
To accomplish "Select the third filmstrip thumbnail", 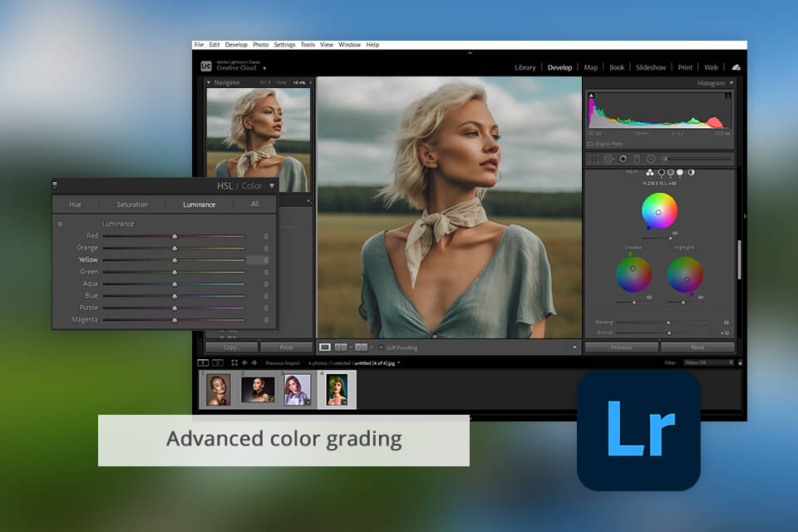I will pos(298,390).
